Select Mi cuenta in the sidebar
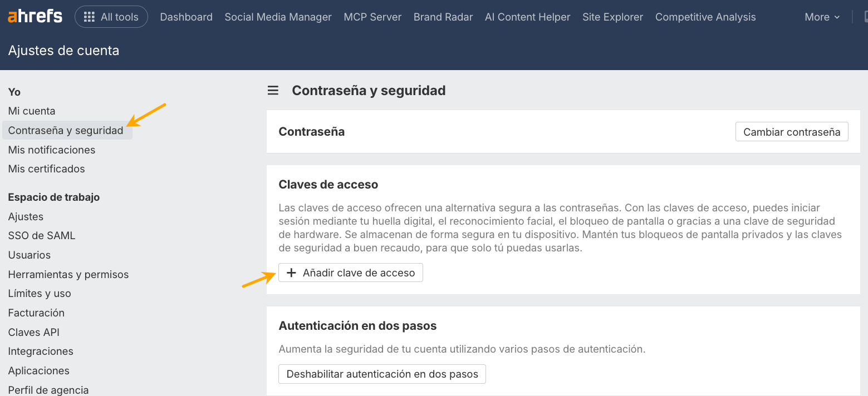868x396 pixels. (x=31, y=111)
